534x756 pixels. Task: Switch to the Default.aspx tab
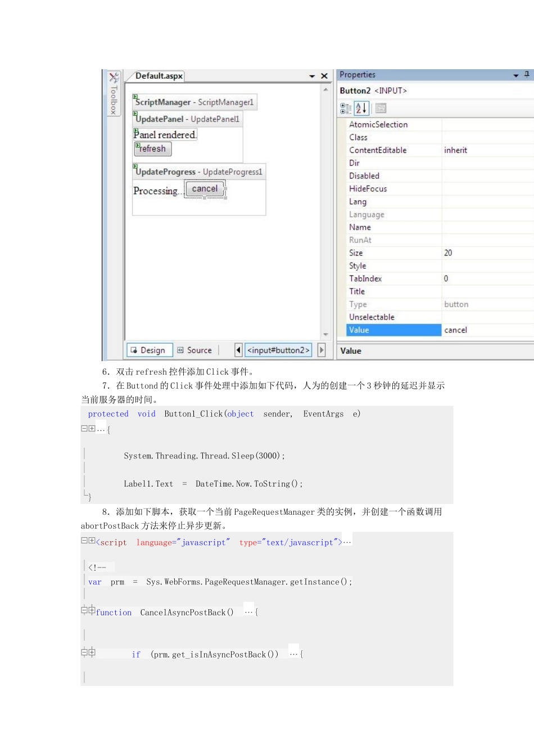[x=159, y=76]
